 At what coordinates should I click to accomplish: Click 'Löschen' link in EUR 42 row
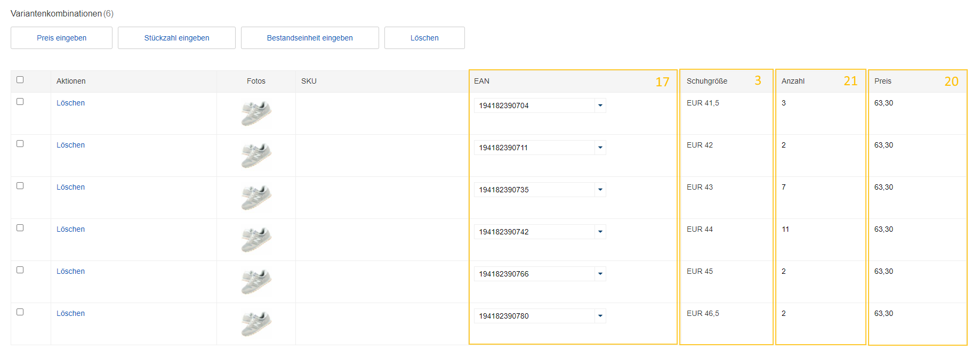point(70,145)
